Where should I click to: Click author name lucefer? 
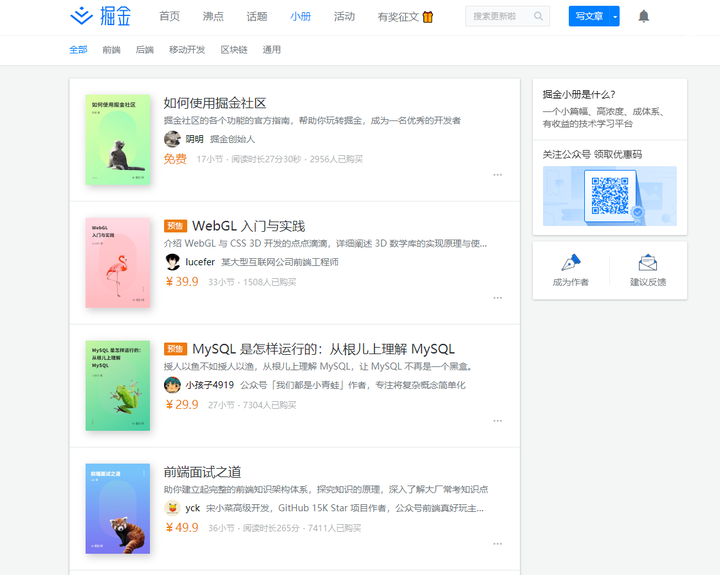[x=200, y=262]
